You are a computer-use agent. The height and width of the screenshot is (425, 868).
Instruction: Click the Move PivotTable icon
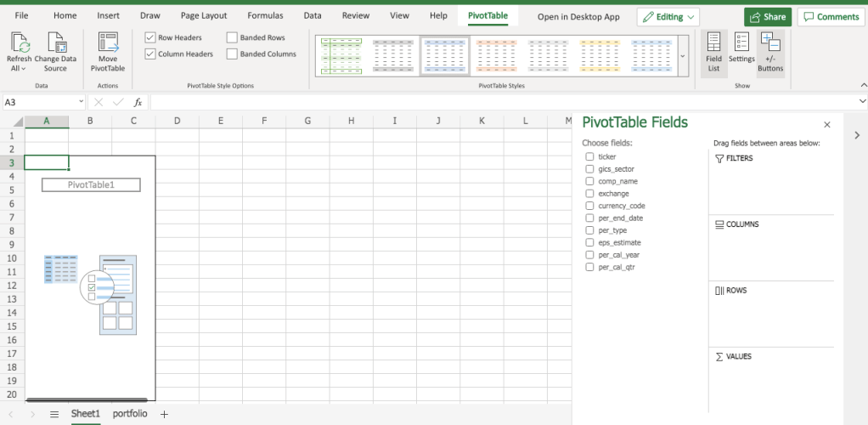pos(108,44)
